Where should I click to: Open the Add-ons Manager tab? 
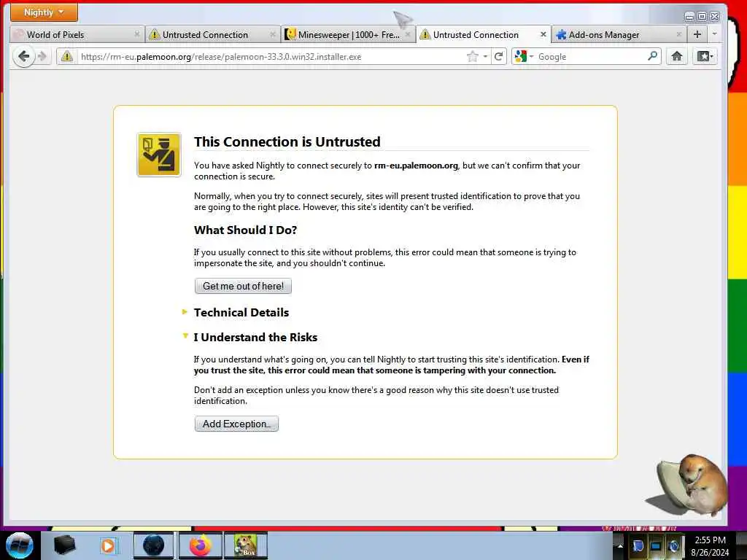click(x=619, y=34)
